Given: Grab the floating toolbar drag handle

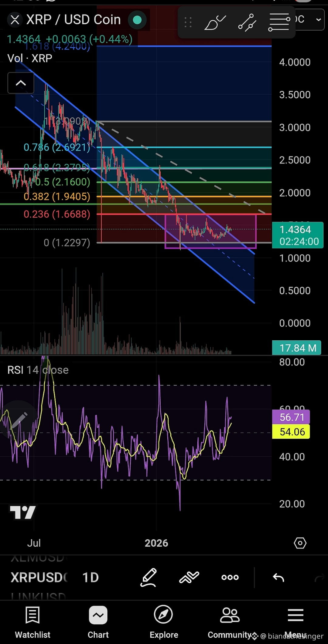Looking at the screenshot, I should tap(188, 22).
